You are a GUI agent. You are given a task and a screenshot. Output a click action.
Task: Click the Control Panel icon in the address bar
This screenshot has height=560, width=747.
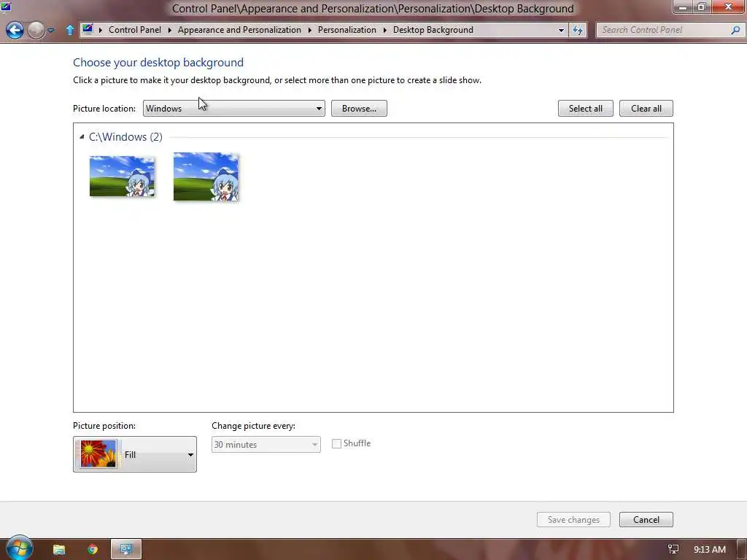tap(88, 29)
